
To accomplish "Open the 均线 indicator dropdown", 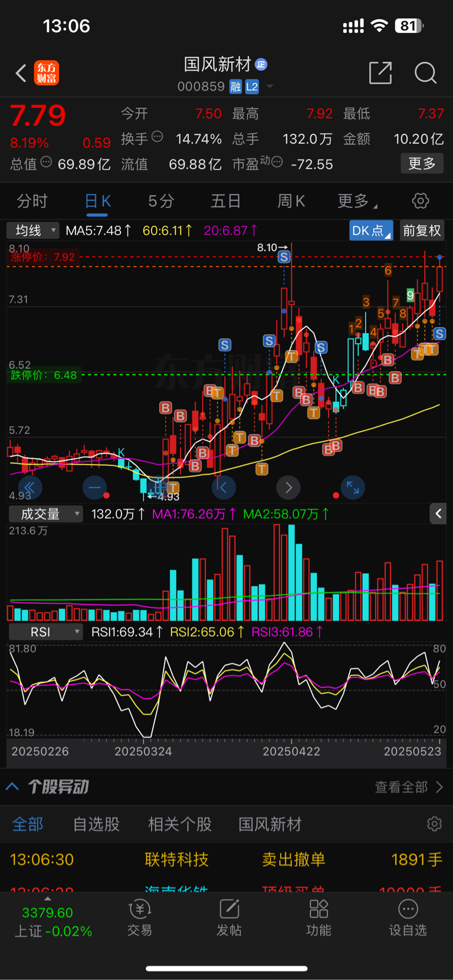I will coord(33,230).
